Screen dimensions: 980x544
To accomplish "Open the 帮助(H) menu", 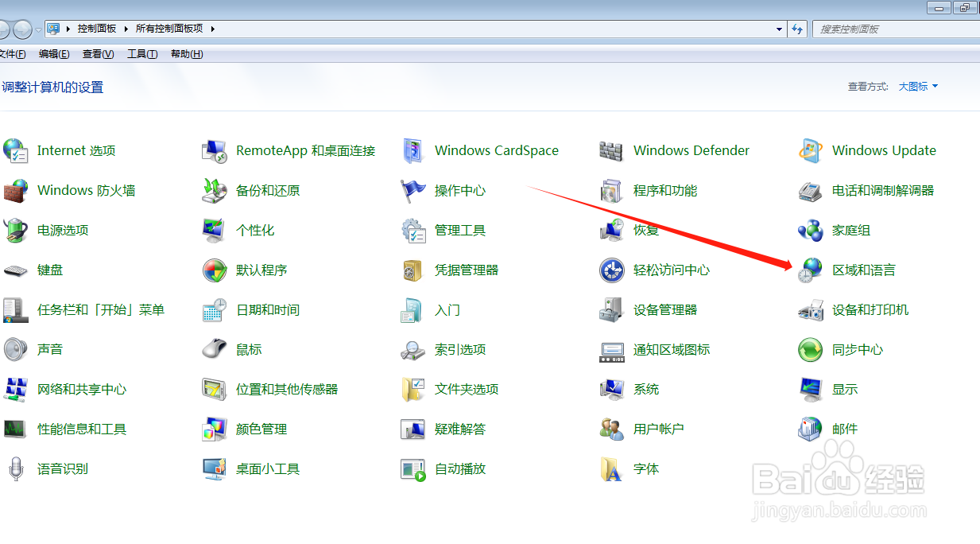I will [x=187, y=54].
